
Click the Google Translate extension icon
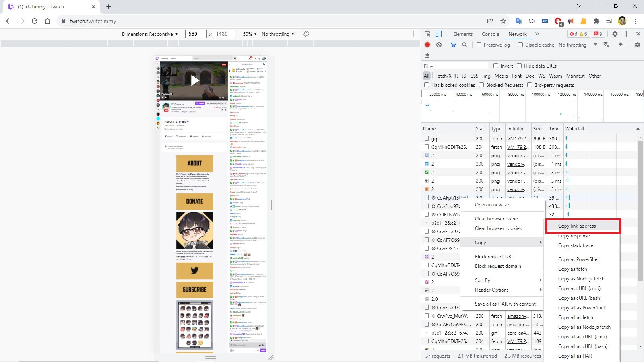tap(519, 21)
